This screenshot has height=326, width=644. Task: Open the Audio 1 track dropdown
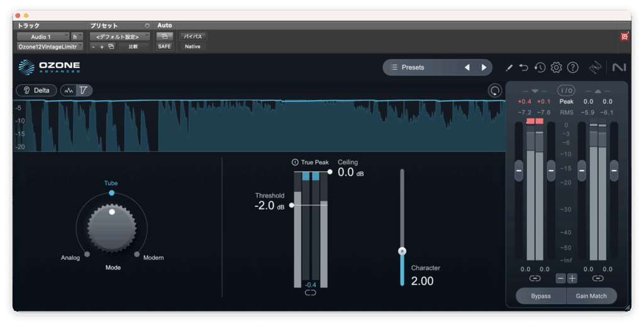(x=42, y=37)
